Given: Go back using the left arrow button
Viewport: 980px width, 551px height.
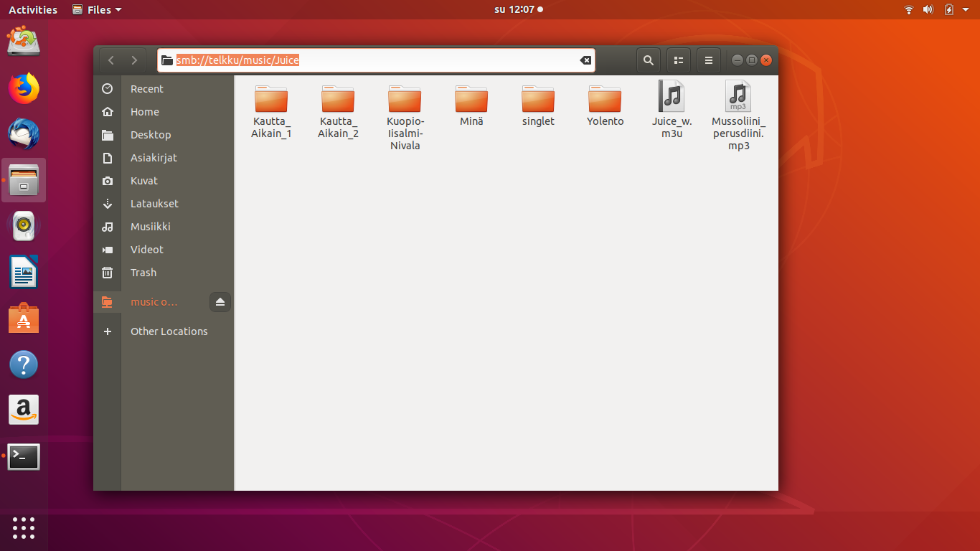Looking at the screenshot, I should [111, 60].
